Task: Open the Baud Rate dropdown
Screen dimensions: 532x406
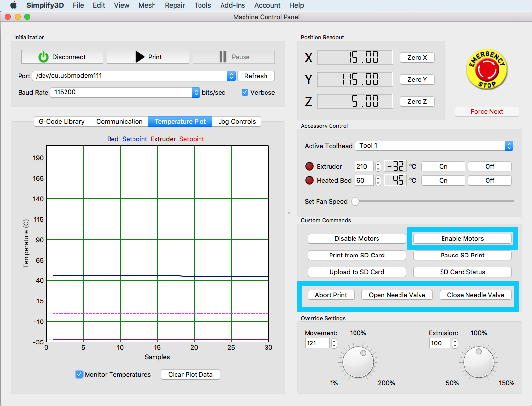Action: click(x=125, y=92)
